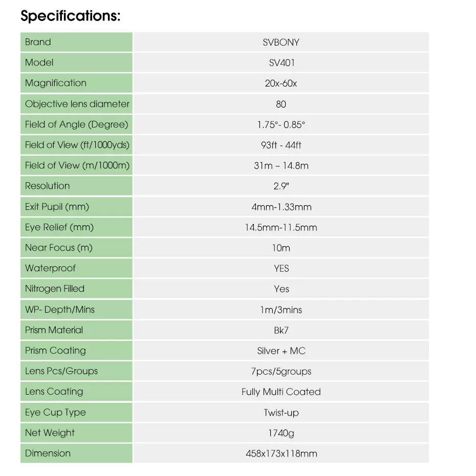476x476 pixels.
Task: Click the SVBONY brand value
Action: [281, 42]
